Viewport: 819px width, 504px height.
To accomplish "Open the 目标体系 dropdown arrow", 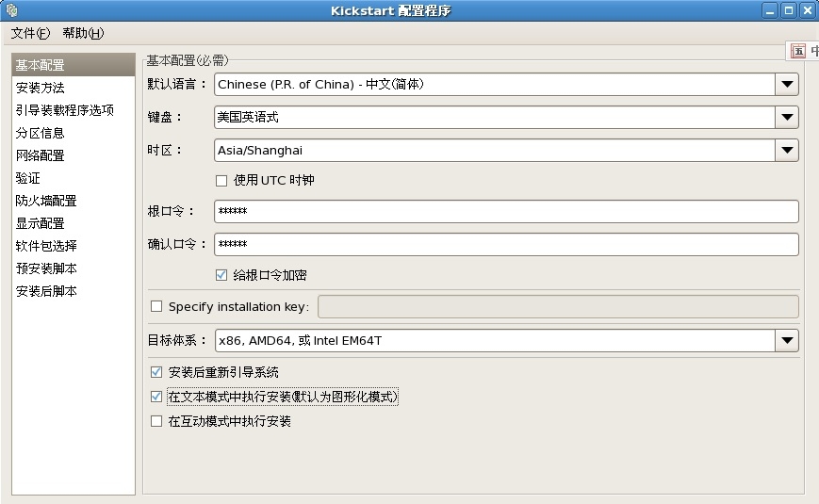I will click(787, 340).
